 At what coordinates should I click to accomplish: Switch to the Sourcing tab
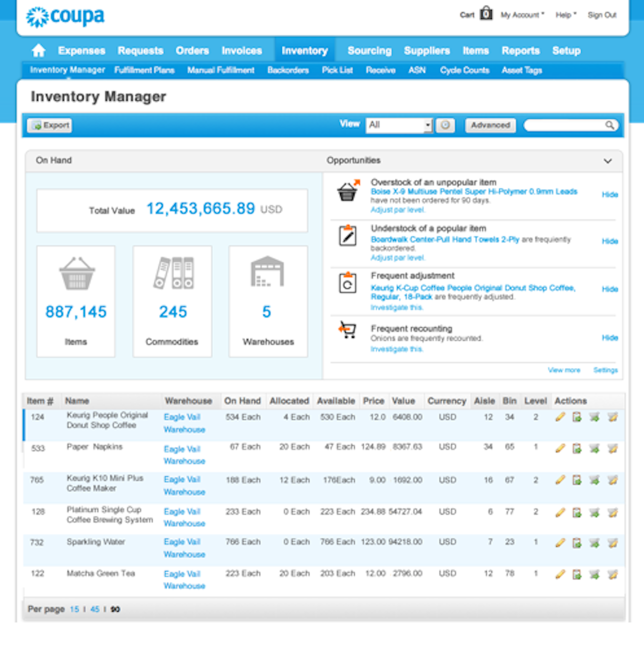coord(369,51)
